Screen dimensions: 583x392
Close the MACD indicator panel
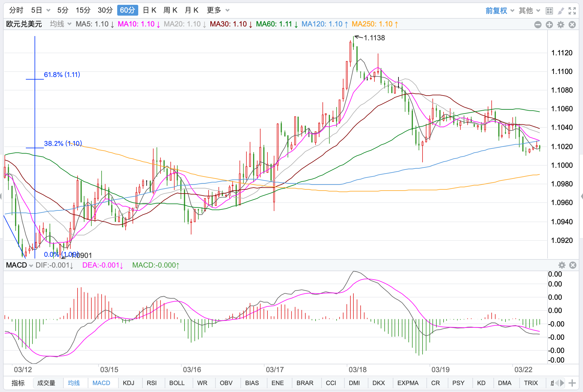pos(573,265)
